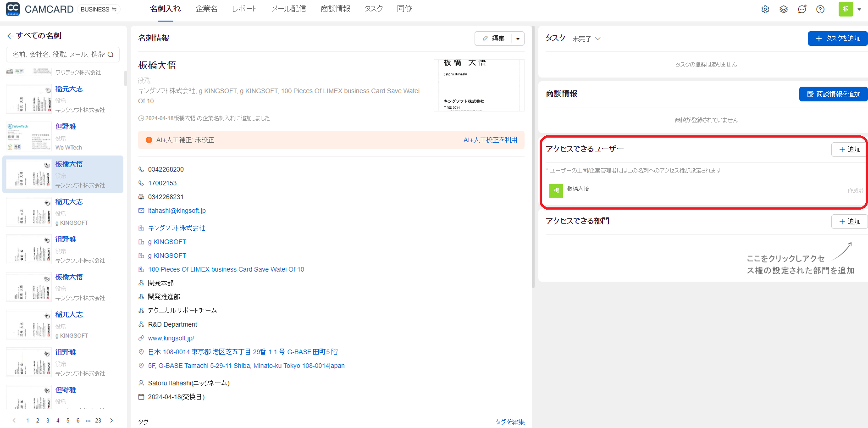Go to page 4 of card list

(x=58, y=421)
